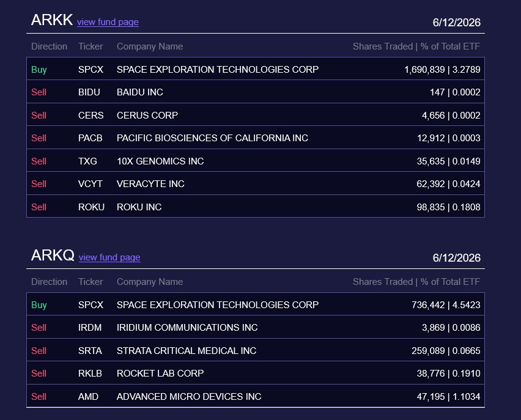Click the 259,089 | 0.0665 value
This screenshot has width=521, height=420.
click(x=446, y=350)
